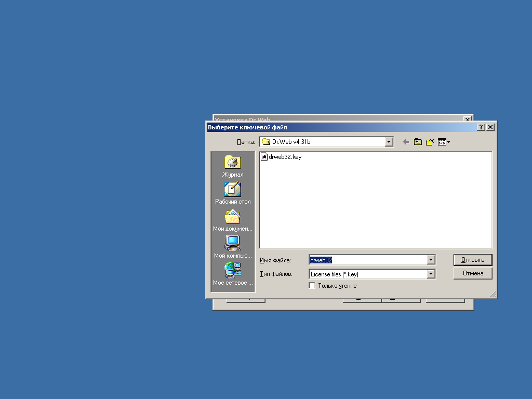Expand the Папка folder dropdown
532x399 pixels.
click(389, 142)
